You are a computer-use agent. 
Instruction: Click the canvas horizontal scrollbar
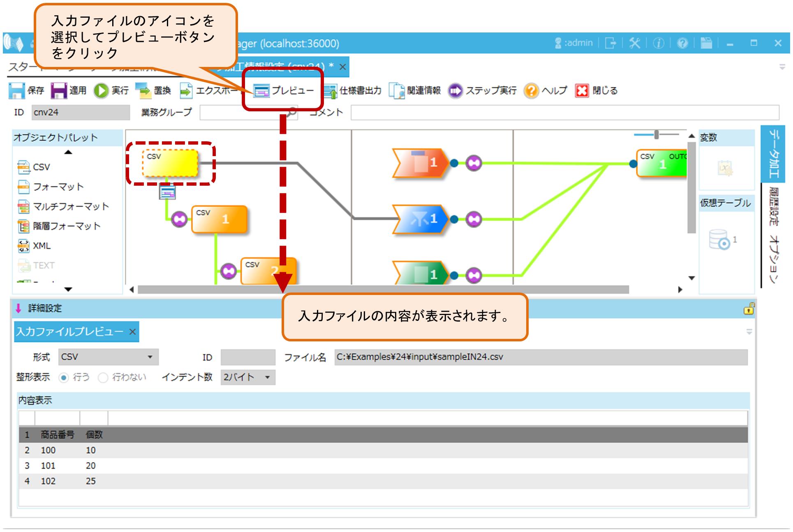coord(383,290)
